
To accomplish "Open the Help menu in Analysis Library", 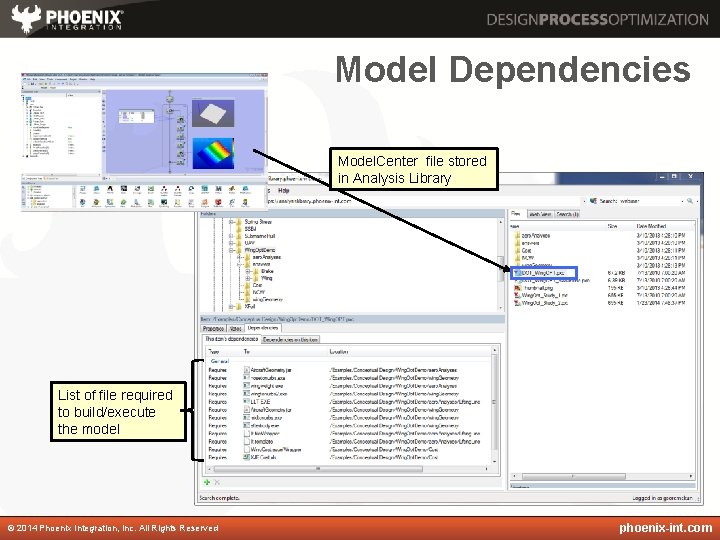I will point(283,191).
